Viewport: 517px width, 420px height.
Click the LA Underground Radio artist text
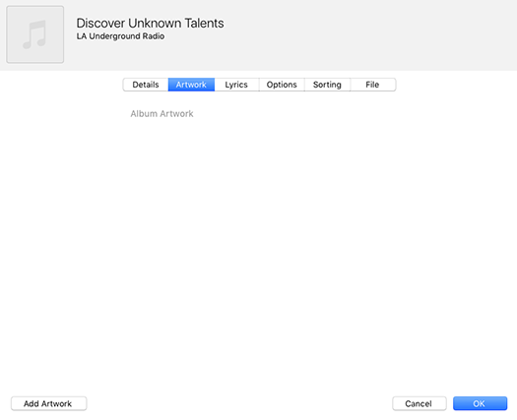[120, 36]
